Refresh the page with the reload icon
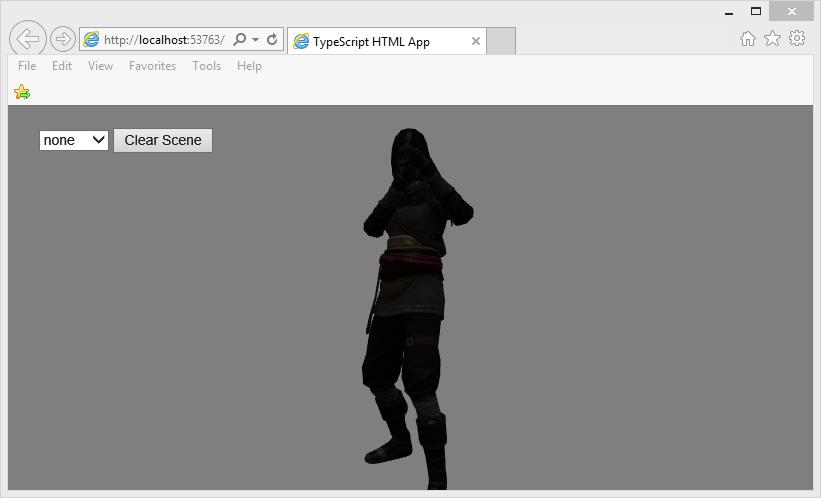 272,39
